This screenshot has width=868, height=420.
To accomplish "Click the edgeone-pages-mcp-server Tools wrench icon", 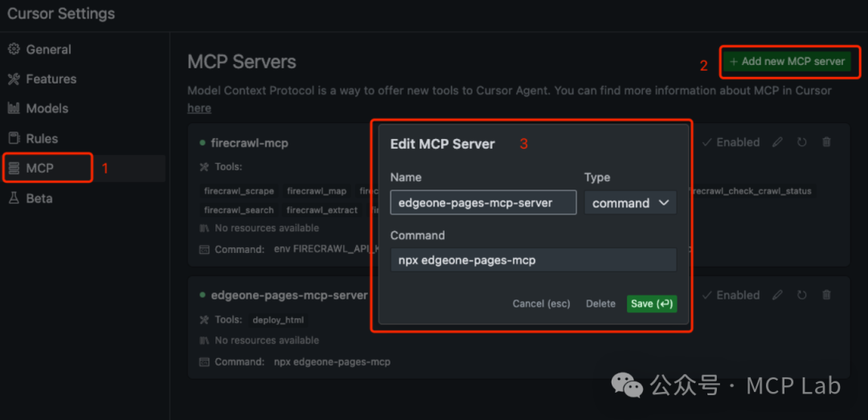I will tap(204, 320).
